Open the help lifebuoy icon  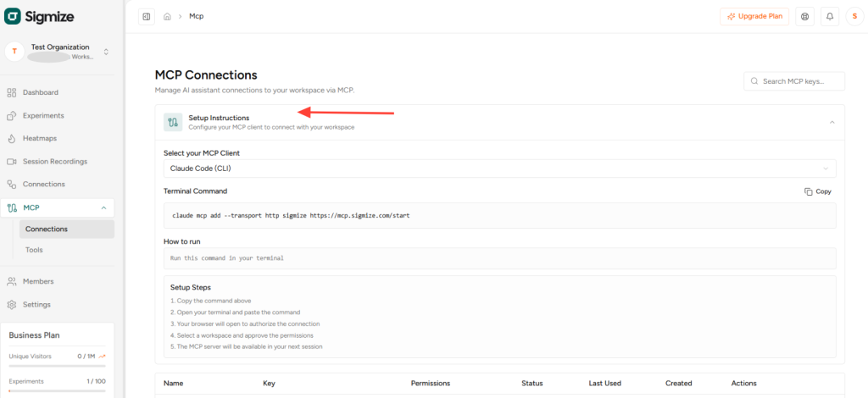804,17
